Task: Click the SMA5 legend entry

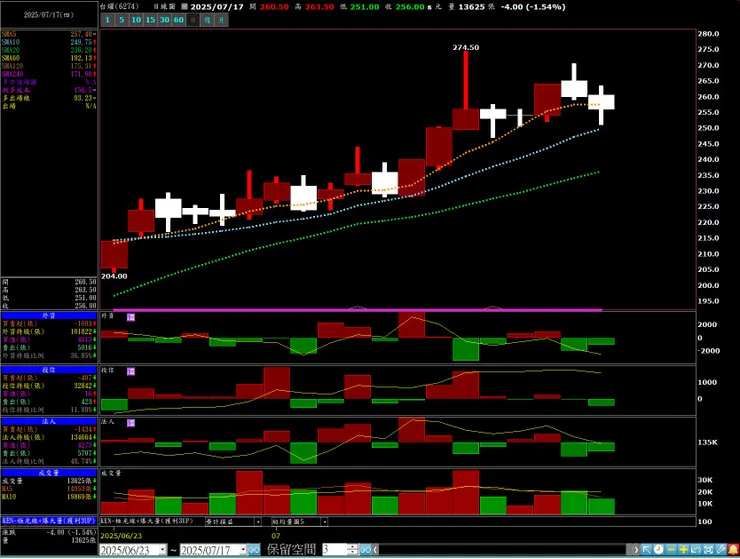Action: coord(49,34)
